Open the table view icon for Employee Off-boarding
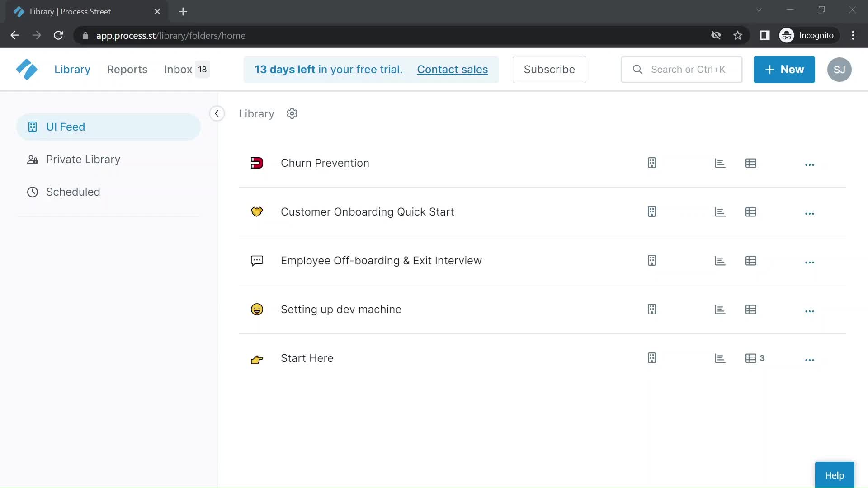 point(750,260)
